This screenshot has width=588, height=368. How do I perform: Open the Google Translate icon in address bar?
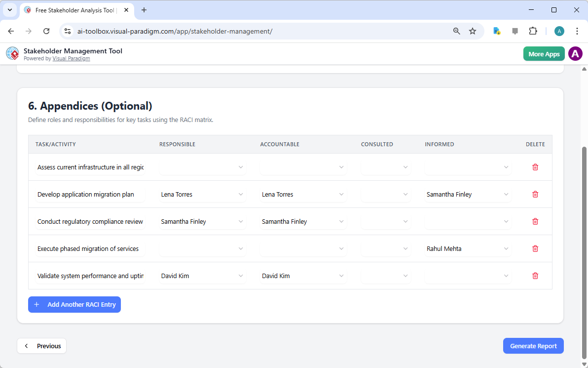click(x=496, y=31)
